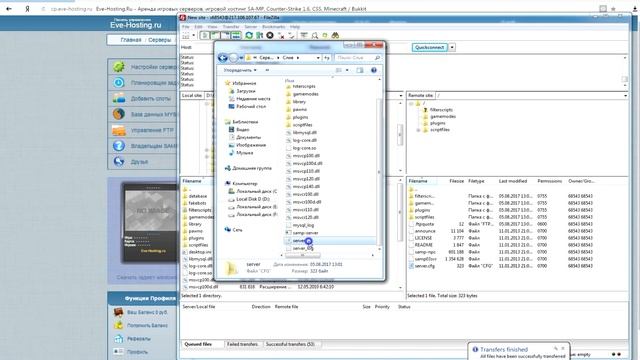The width and height of the screenshot is (640, 360).
Task: Refresh file and folder lists icon
Action: pyautogui.click(x=249, y=36)
